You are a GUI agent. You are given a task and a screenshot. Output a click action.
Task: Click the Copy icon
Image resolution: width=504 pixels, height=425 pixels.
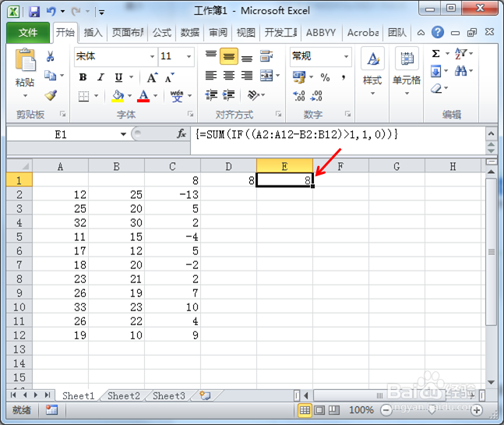coord(50,76)
